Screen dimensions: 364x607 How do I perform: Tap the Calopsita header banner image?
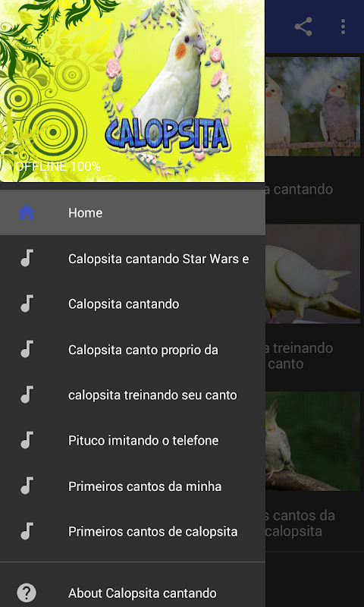[132, 91]
